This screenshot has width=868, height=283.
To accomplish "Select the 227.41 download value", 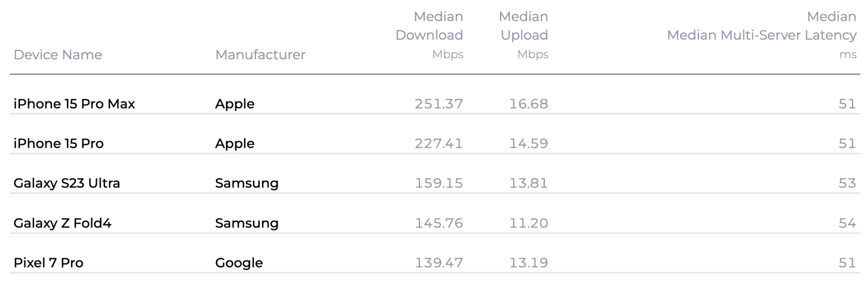I will (x=439, y=144).
